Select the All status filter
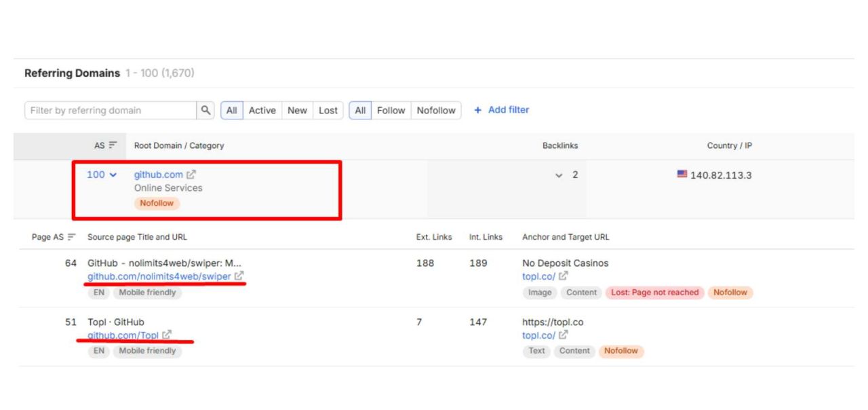The width and height of the screenshot is (868, 410). coord(232,110)
